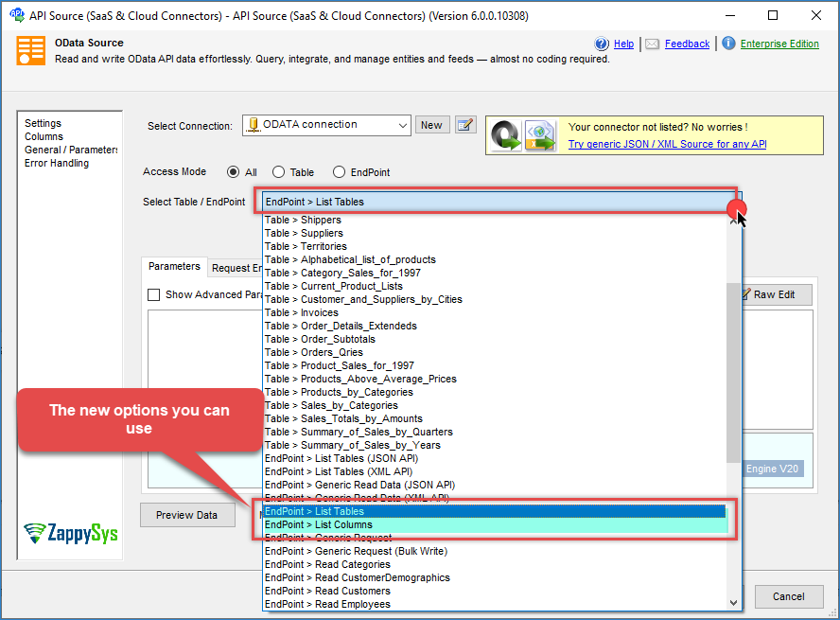This screenshot has height=620, width=840.
Task: Click the Feedback envelope icon
Action: (x=653, y=44)
